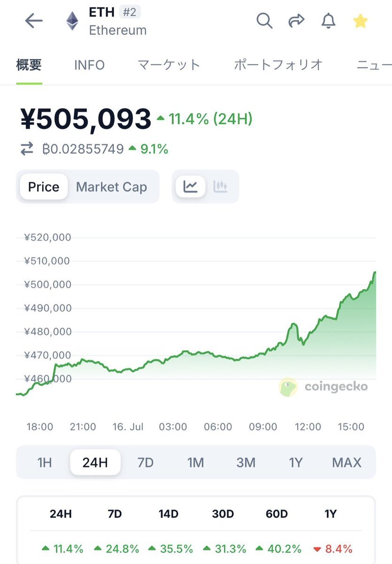Switch to candlestick chart icon
392x564 pixels.
tap(220, 187)
